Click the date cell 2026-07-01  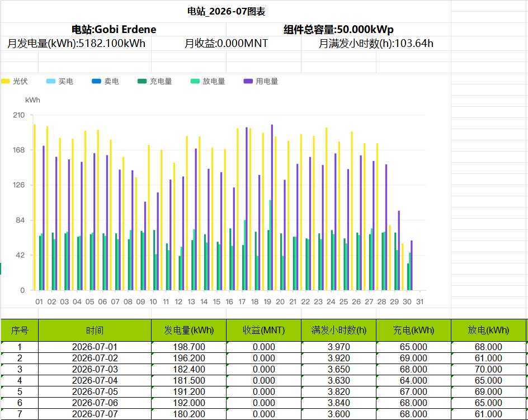click(95, 347)
